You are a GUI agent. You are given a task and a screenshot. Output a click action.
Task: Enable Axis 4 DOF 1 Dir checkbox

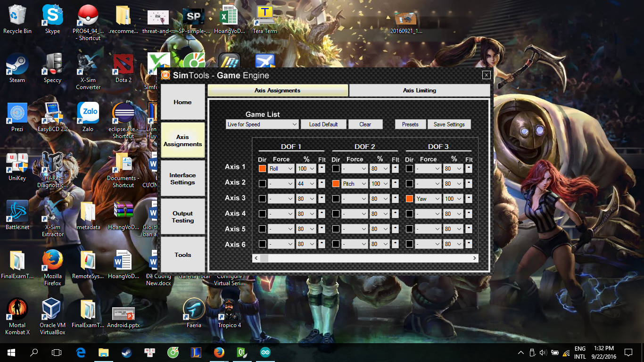tap(262, 214)
